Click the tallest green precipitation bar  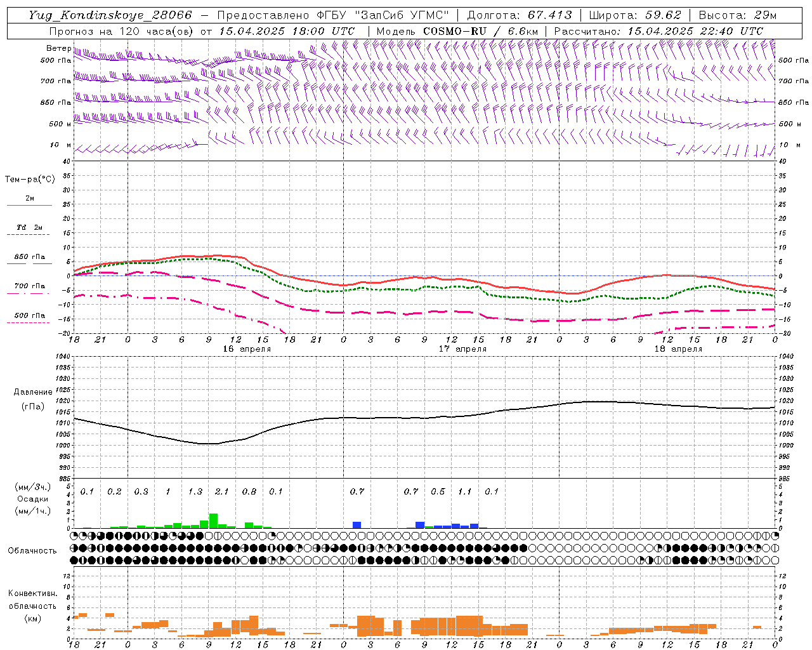coord(213,521)
